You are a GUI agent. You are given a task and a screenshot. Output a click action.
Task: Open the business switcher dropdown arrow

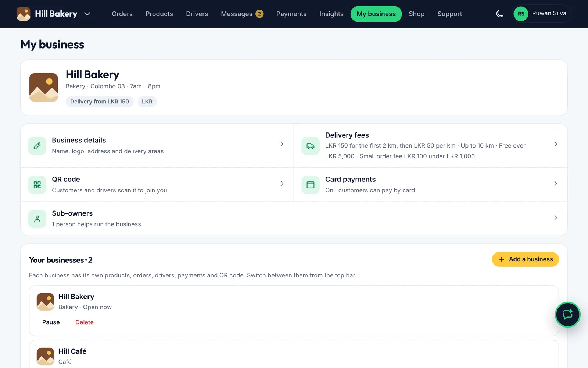(87, 14)
